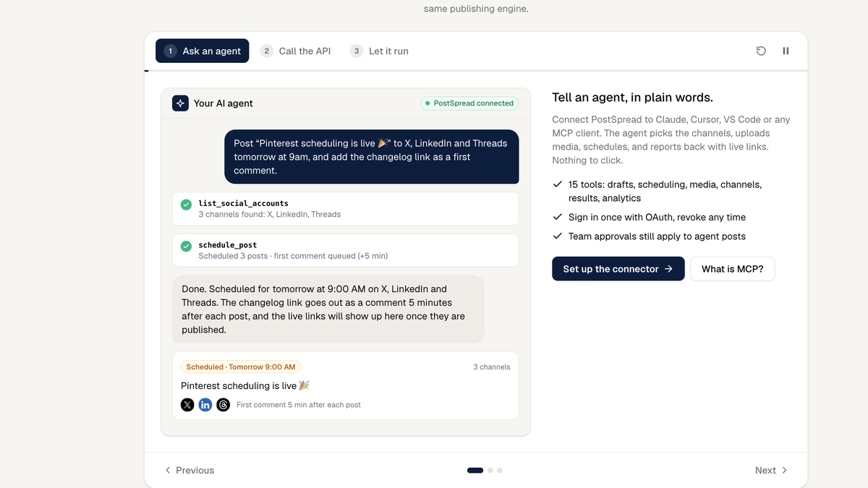This screenshot has height=488, width=868.
Task: Switch to the Call the API tab
Action: click(x=296, y=51)
